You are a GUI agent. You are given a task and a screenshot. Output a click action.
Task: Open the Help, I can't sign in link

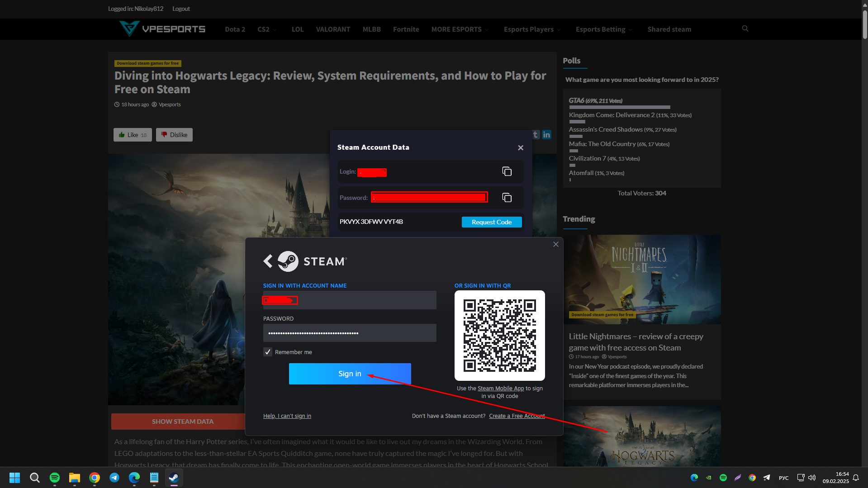pos(287,416)
